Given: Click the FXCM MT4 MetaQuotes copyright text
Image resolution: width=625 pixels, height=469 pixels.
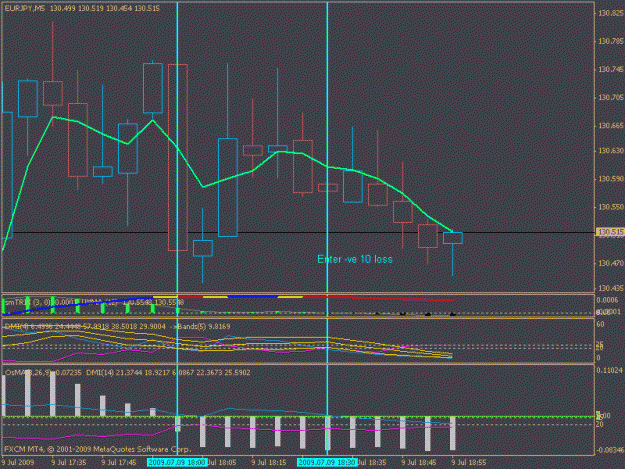Looking at the screenshot, I should pyautogui.click(x=98, y=449).
